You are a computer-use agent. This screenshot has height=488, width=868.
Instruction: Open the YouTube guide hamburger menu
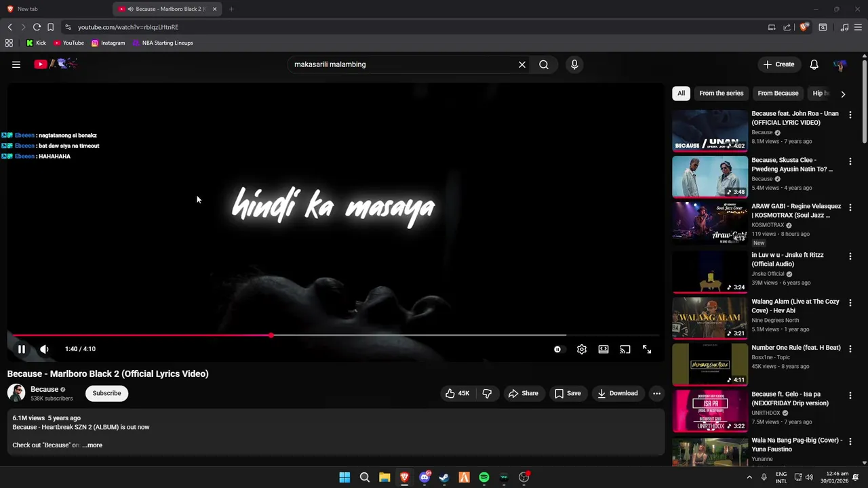(16, 64)
